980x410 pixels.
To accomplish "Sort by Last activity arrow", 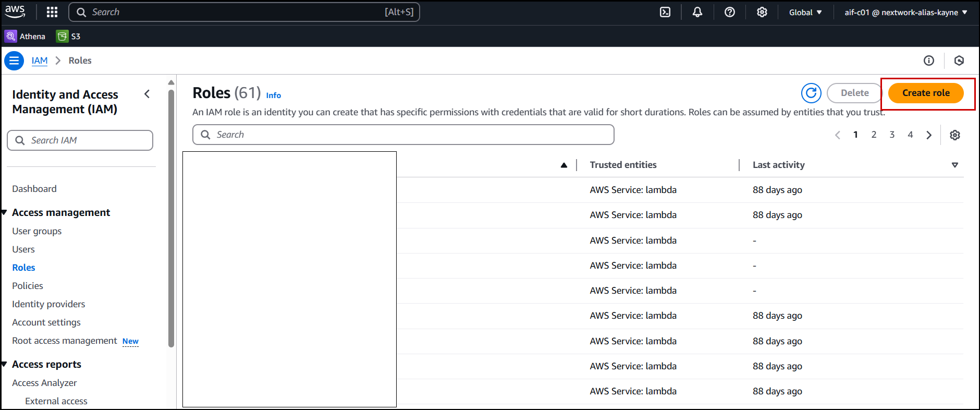I will pos(955,165).
